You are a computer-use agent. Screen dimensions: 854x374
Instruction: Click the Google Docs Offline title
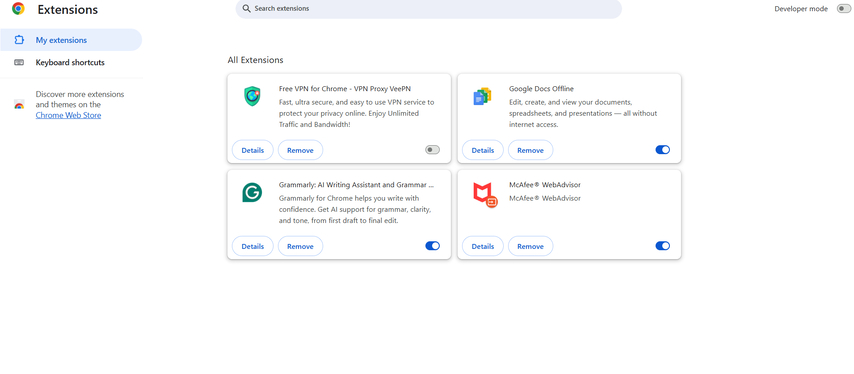pos(541,89)
